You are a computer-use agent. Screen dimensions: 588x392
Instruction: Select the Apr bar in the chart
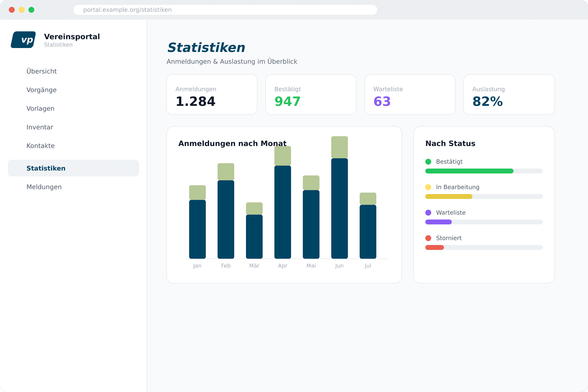coord(282,203)
